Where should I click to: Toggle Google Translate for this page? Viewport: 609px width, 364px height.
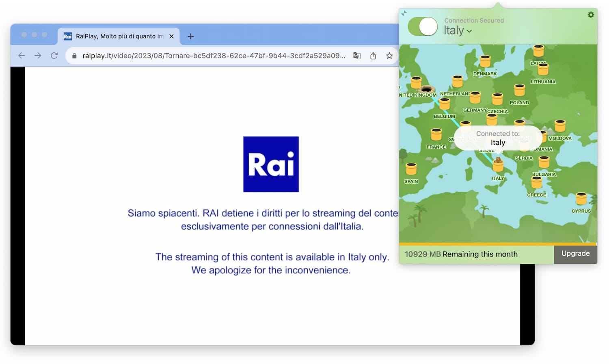[356, 56]
